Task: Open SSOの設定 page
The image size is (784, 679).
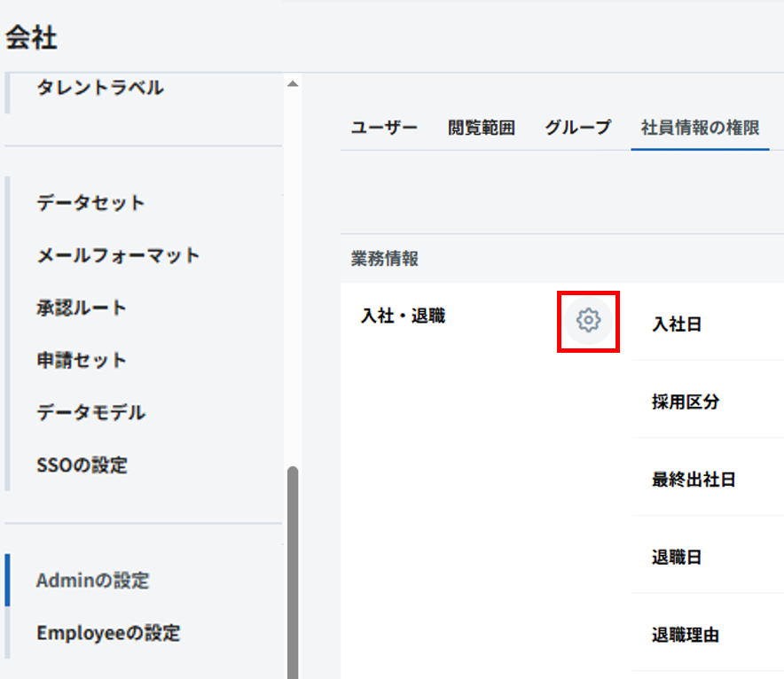Action: (82, 464)
